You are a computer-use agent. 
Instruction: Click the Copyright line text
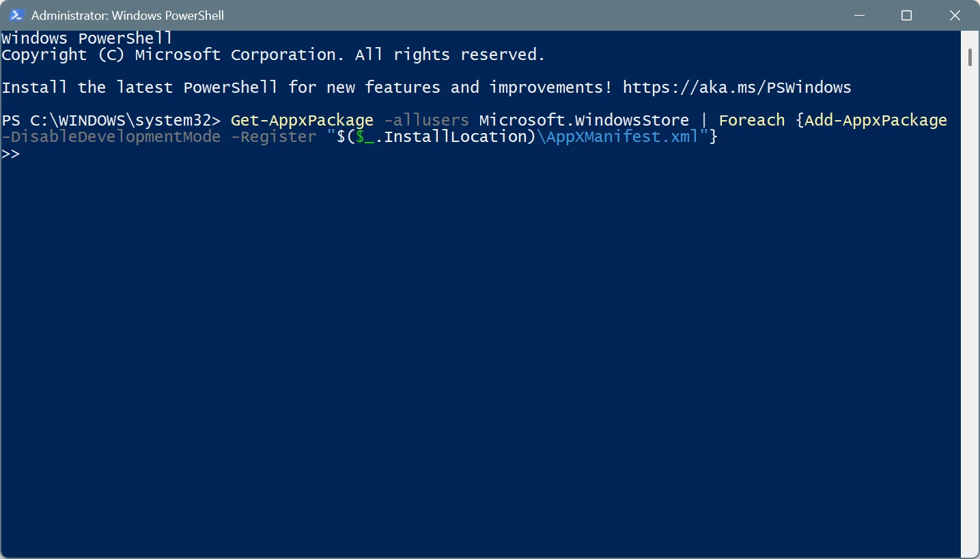pyautogui.click(x=273, y=55)
